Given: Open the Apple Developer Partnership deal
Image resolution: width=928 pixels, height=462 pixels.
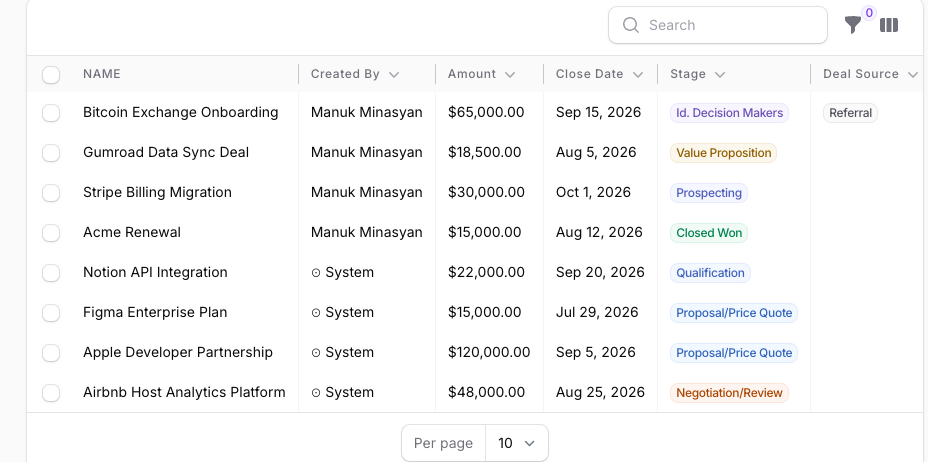Looking at the screenshot, I should coord(178,352).
